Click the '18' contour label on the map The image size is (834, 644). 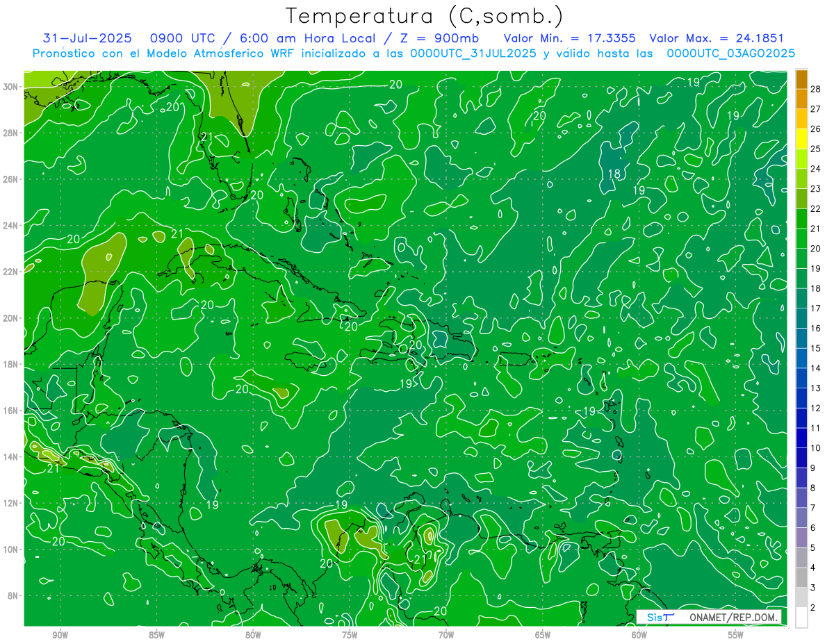(614, 174)
